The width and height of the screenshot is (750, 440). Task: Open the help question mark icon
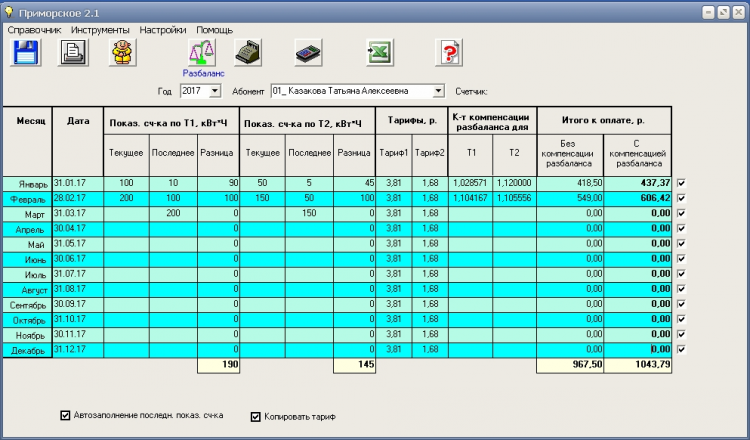point(449,52)
